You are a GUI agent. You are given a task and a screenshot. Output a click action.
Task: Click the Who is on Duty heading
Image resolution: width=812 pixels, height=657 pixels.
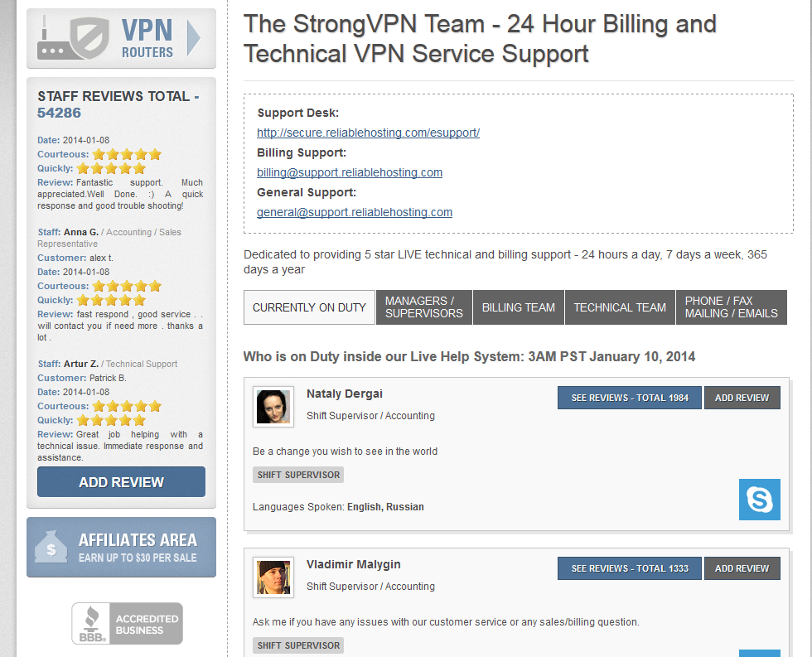(469, 357)
